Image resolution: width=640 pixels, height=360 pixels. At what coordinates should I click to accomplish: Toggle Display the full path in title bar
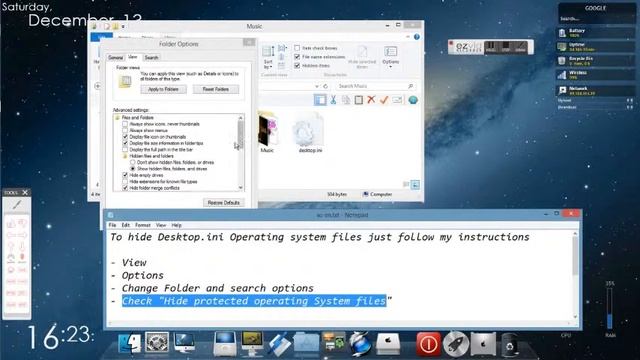coord(125,149)
